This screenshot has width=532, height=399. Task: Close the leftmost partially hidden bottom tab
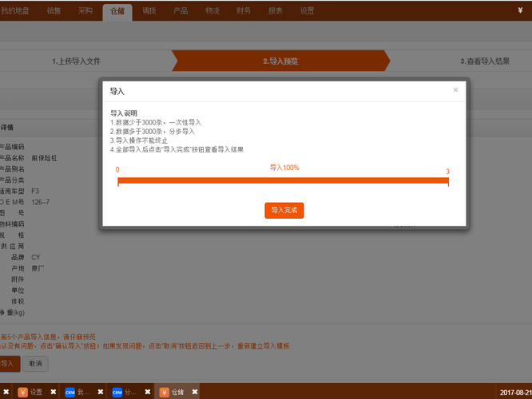pyautogui.click(x=6, y=392)
